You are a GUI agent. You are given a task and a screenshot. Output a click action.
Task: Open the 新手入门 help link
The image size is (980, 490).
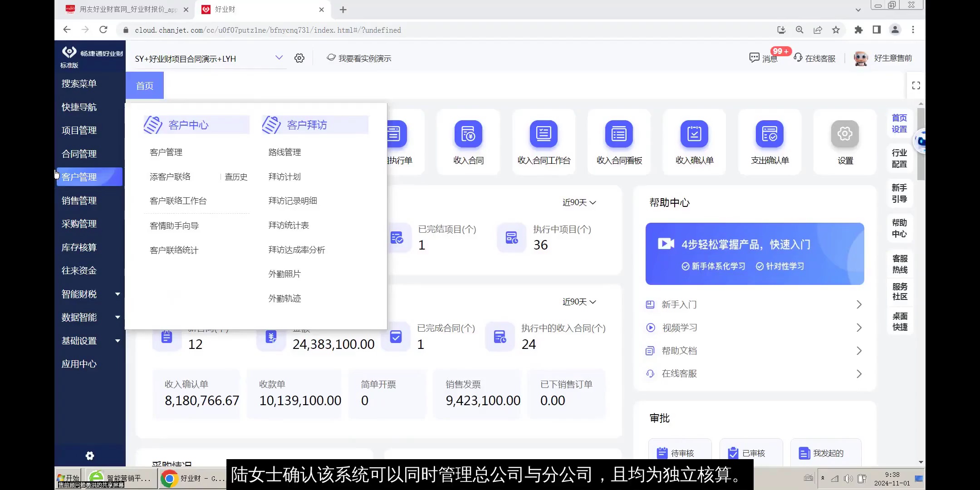click(678, 304)
